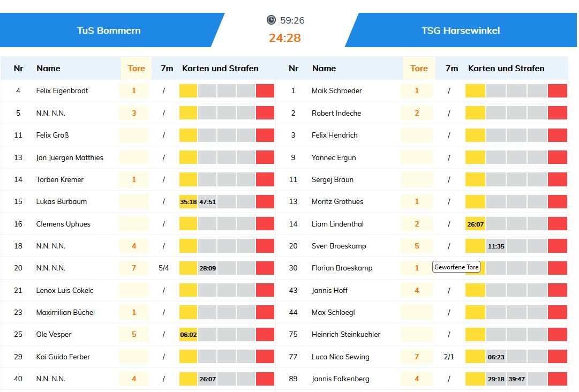Click Ole Vesper's 06:02 yellow card

[188, 335]
